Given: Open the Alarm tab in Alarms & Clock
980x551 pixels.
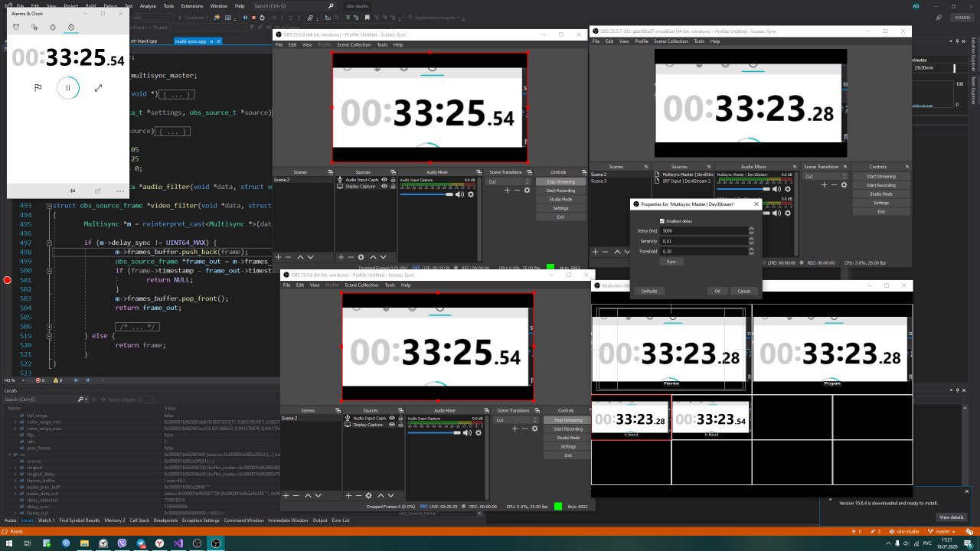Looking at the screenshot, I should pos(16,28).
